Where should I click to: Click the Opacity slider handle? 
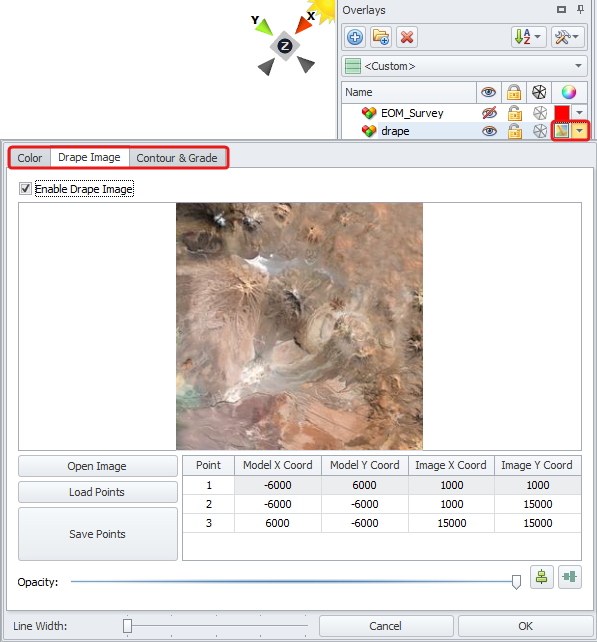coord(516,582)
